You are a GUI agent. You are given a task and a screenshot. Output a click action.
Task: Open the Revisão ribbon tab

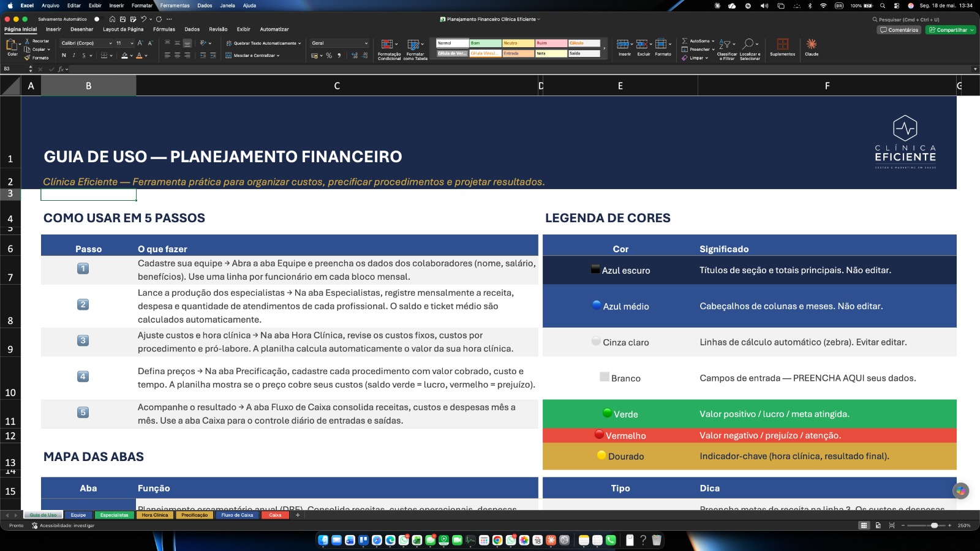(x=218, y=29)
